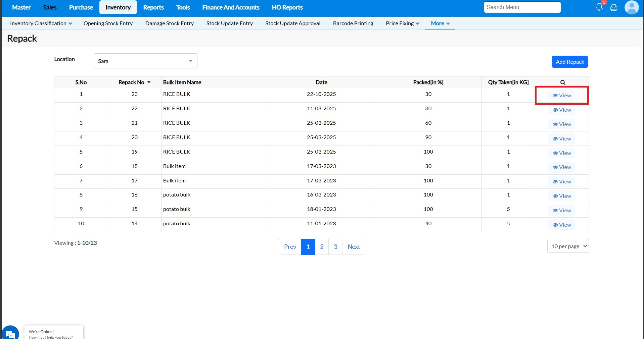Focus the Search Menu field

click(x=522, y=7)
